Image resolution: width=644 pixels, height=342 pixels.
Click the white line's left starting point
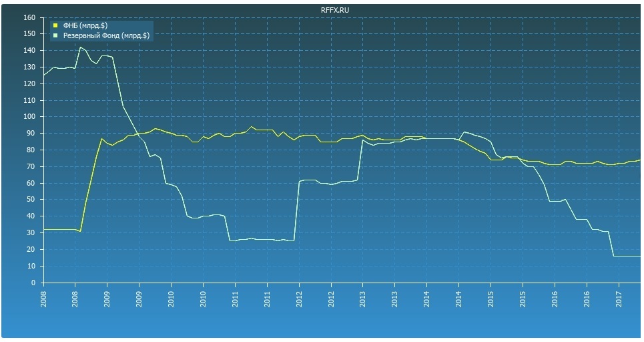[x=44, y=73]
